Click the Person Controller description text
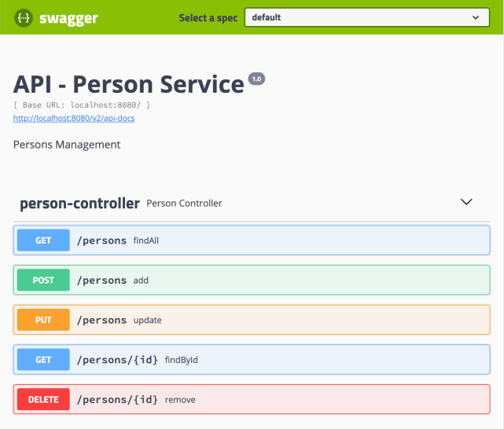Image resolution: width=504 pixels, height=429 pixels. pyautogui.click(x=184, y=203)
